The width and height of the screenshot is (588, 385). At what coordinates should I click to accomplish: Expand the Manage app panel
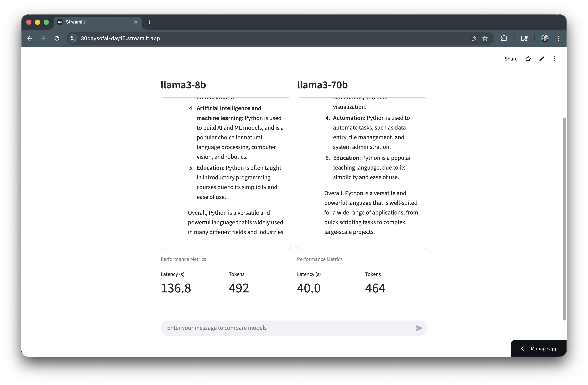(x=539, y=348)
